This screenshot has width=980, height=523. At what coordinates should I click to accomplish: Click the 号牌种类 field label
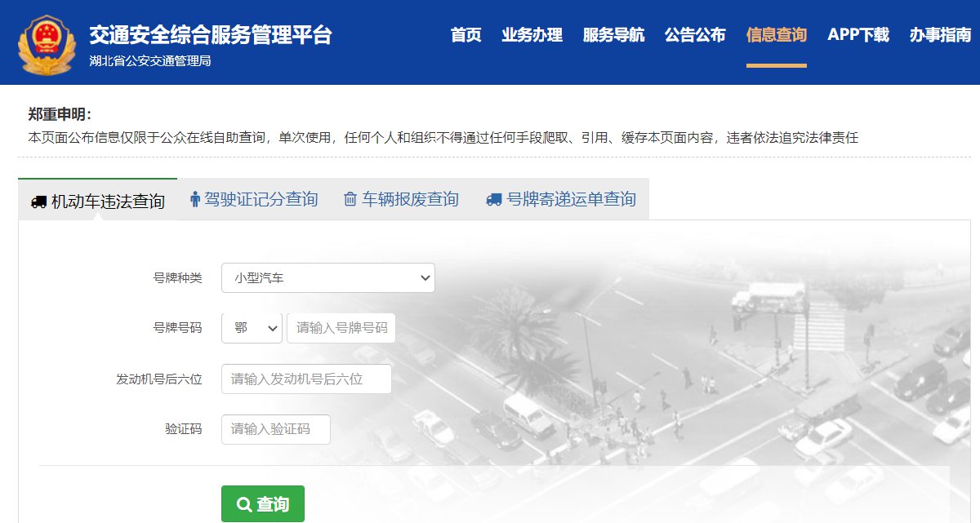(177, 277)
